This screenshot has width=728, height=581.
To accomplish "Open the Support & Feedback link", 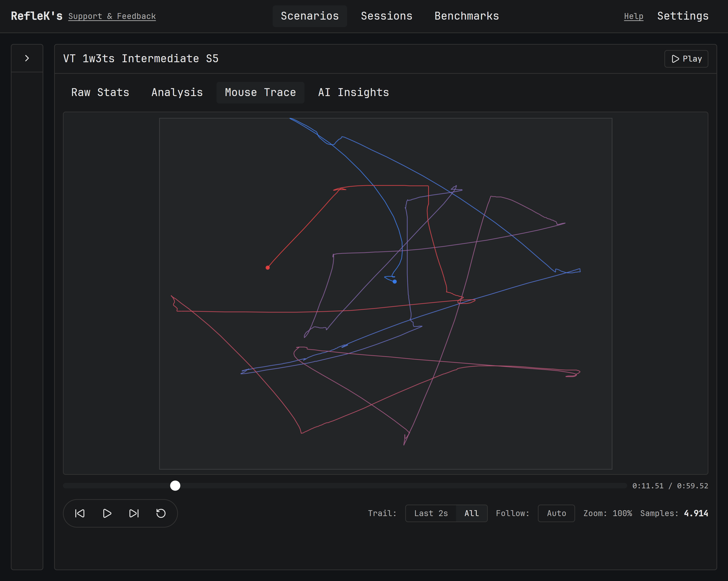I will 112,16.
